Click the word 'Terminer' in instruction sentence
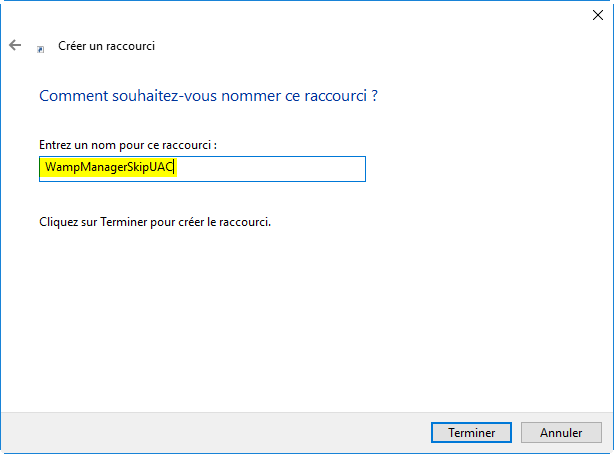 (x=123, y=222)
